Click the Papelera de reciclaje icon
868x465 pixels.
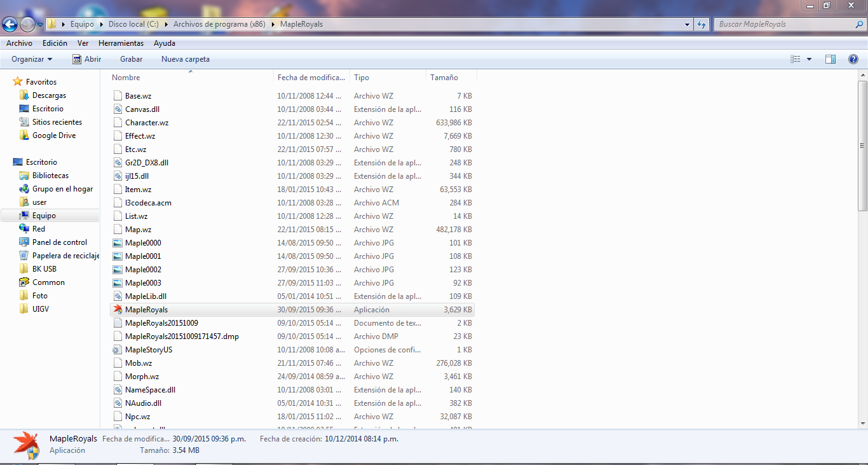pos(24,256)
